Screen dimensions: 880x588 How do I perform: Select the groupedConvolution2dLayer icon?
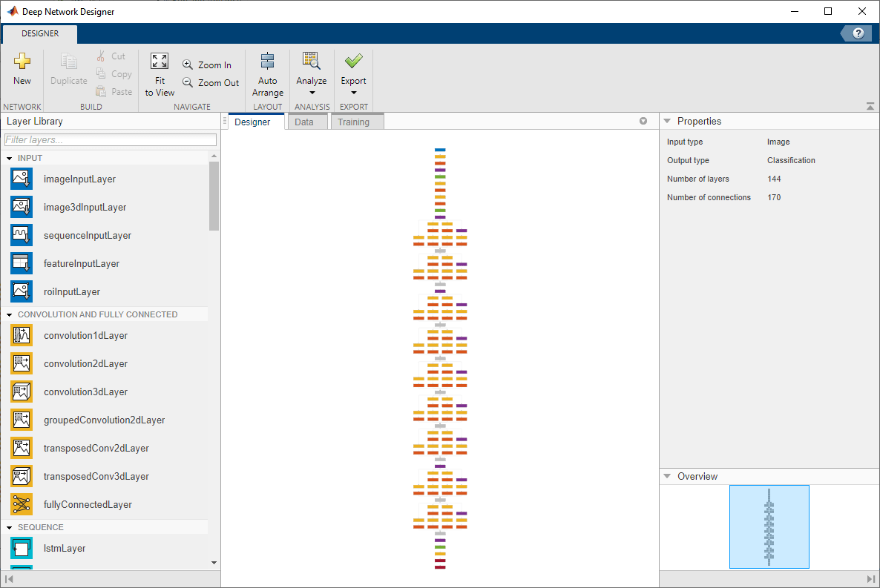click(x=22, y=420)
